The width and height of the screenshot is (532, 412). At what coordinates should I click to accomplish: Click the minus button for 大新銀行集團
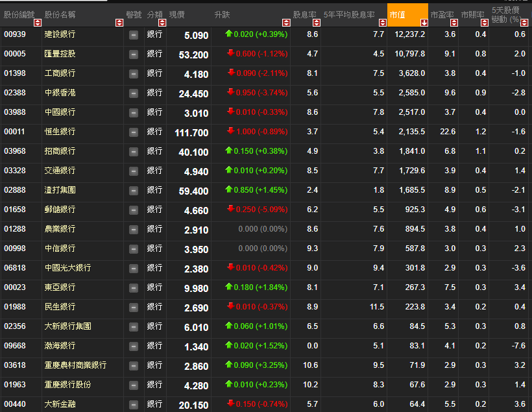134,327
